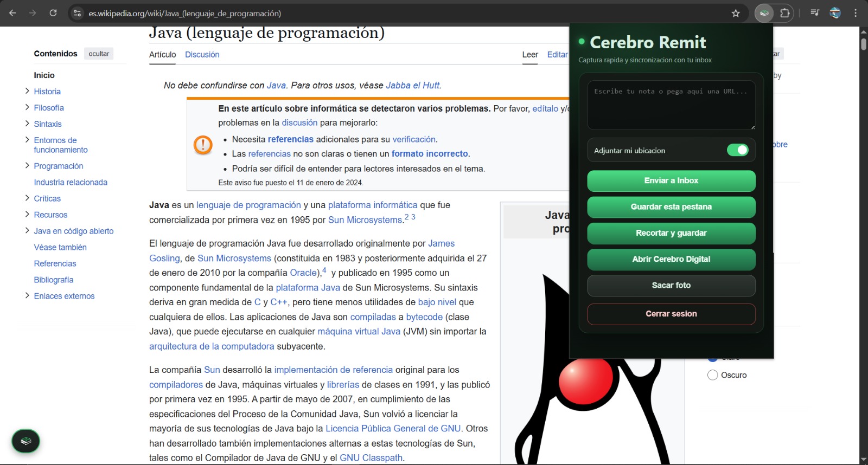Click the ocultar contents button
This screenshot has height=465, width=868.
pos(99,54)
